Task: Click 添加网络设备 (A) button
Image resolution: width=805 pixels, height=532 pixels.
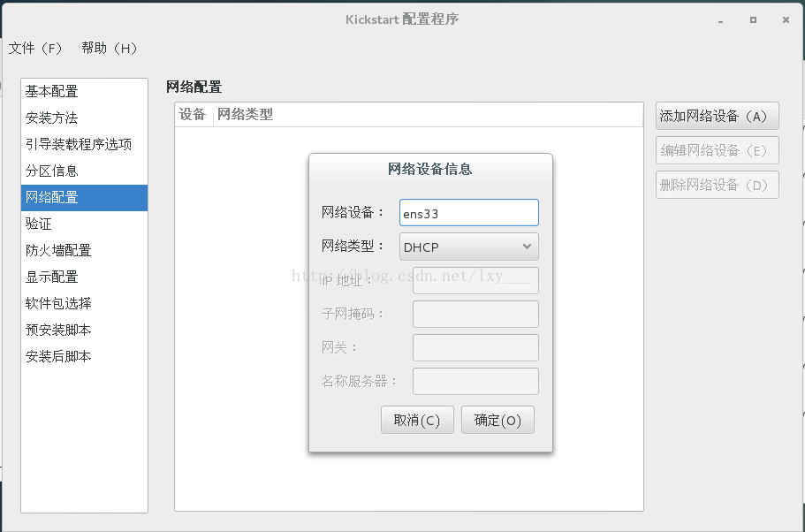Action: [718, 116]
